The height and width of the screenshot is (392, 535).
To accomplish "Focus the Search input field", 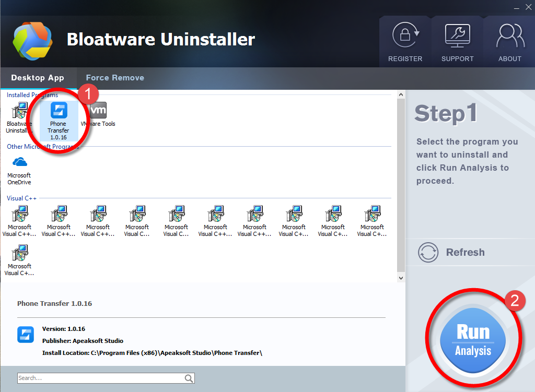I will pos(101,378).
